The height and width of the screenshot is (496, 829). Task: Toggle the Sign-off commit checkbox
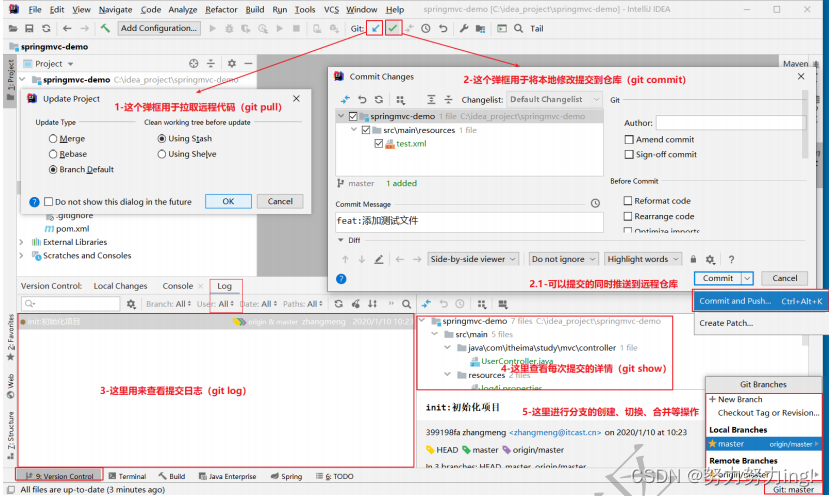(x=629, y=154)
